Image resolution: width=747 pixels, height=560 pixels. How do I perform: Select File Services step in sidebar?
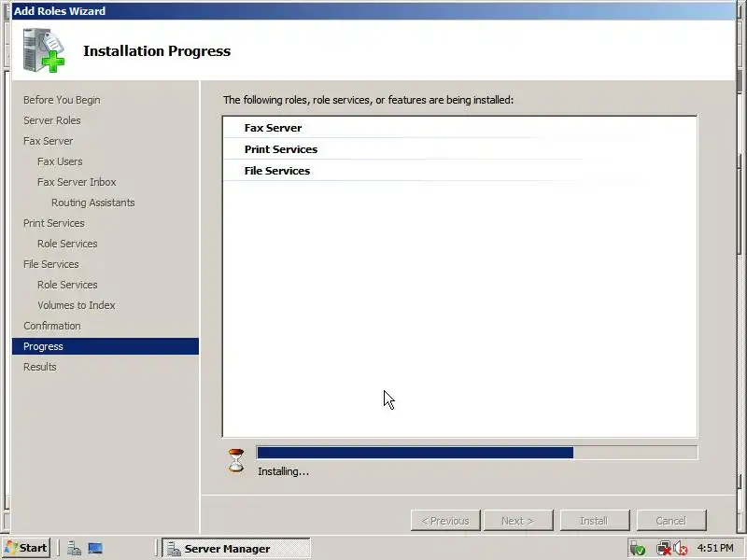click(51, 264)
